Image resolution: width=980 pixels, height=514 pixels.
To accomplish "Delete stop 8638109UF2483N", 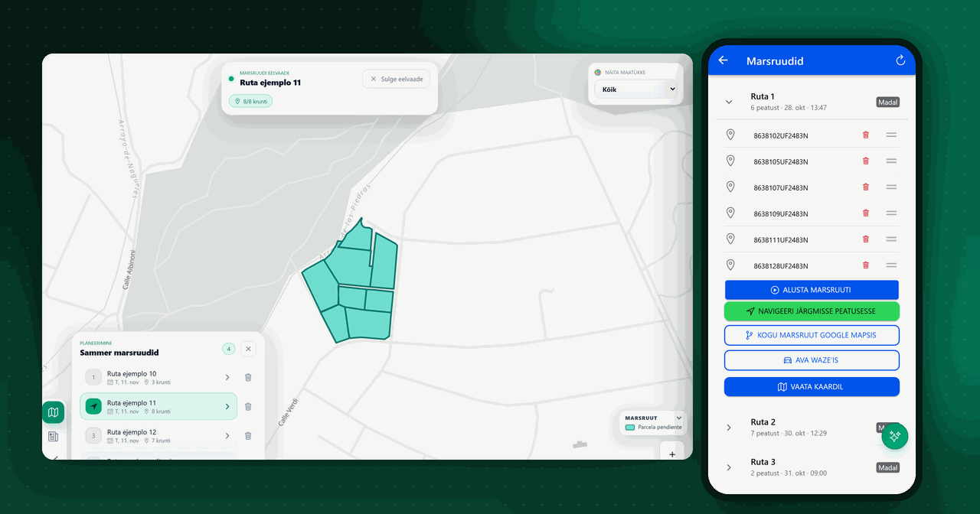I will (866, 213).
